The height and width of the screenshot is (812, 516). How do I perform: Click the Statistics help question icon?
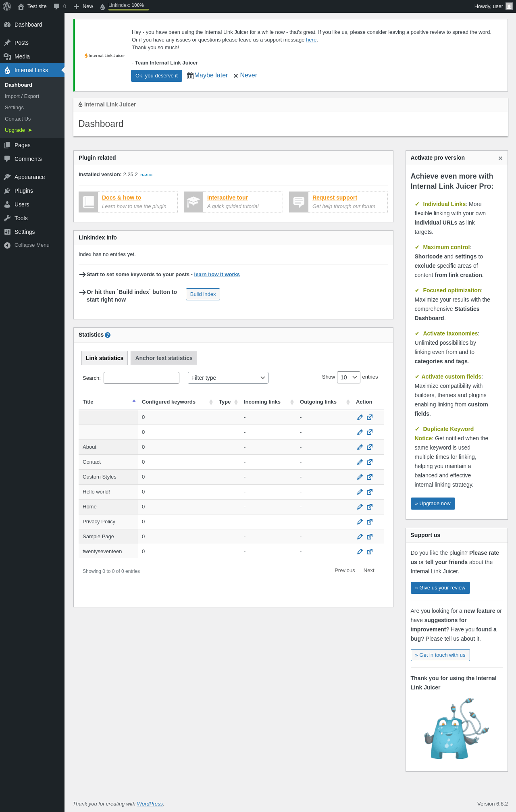(x=108, y=335)
